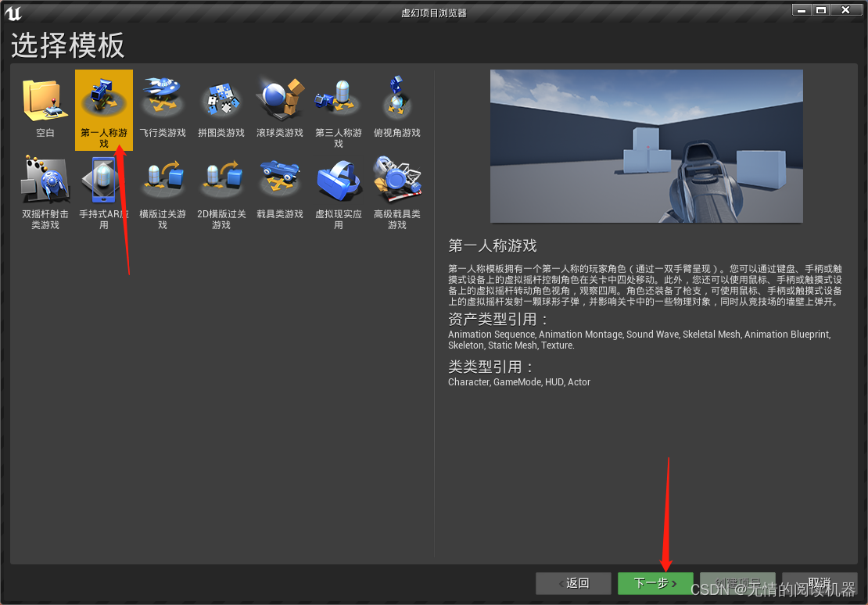Click the 资产类型引用 heading
The image size is (868, 605).
point(497,320)
